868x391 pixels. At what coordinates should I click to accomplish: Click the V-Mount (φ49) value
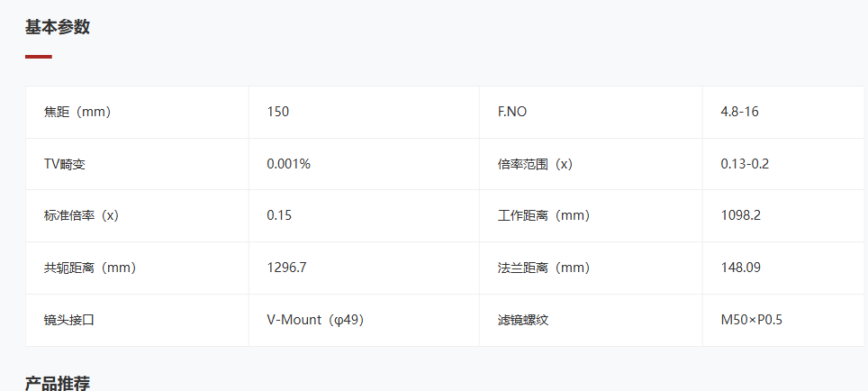[x=315, y=320]
